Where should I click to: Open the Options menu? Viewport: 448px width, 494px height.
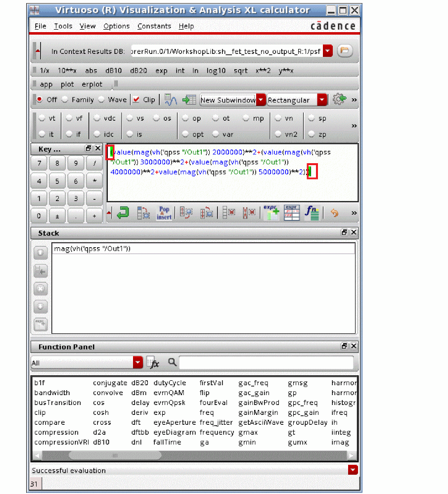tap(116, 26)
